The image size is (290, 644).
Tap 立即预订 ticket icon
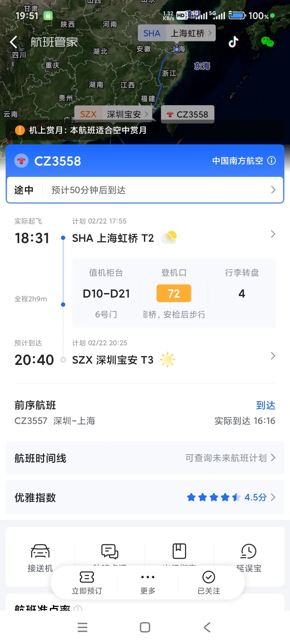tap(87, 582)
